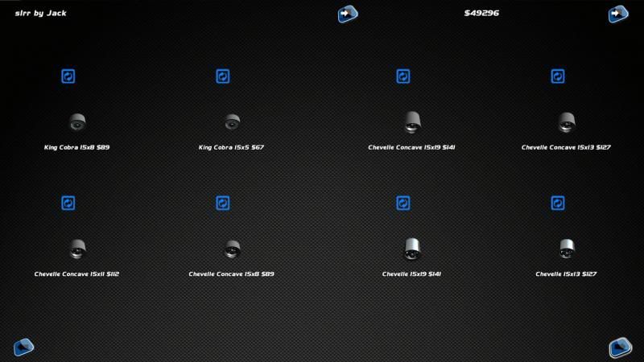Click the rotate icon above Chevelle Concave 15x11
The height and width of the screenshot is (362, 644).
68,204
